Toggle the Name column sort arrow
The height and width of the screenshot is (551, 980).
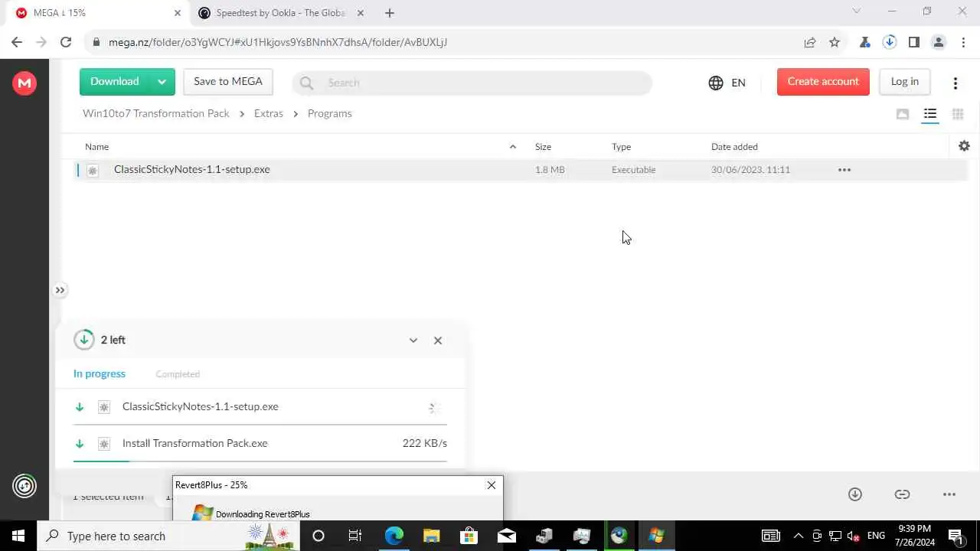513,147
